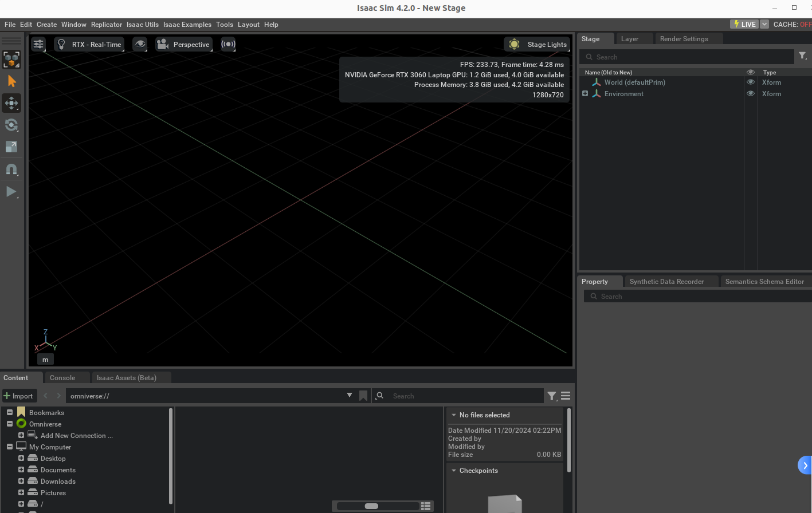This screenshot has width=812, height=513.
Task: Click the Stage search field
Action: click(x=687, y=57)
